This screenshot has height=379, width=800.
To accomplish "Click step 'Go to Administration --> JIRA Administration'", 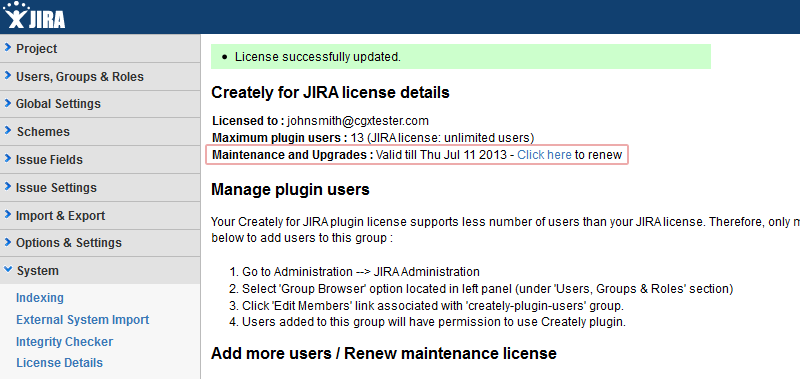I will (361, 272).
